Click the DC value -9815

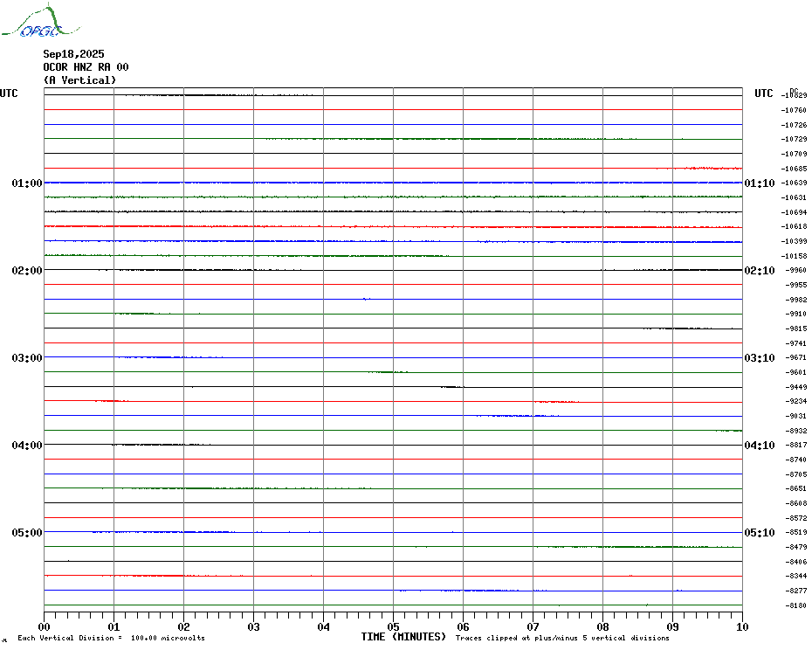796,328
